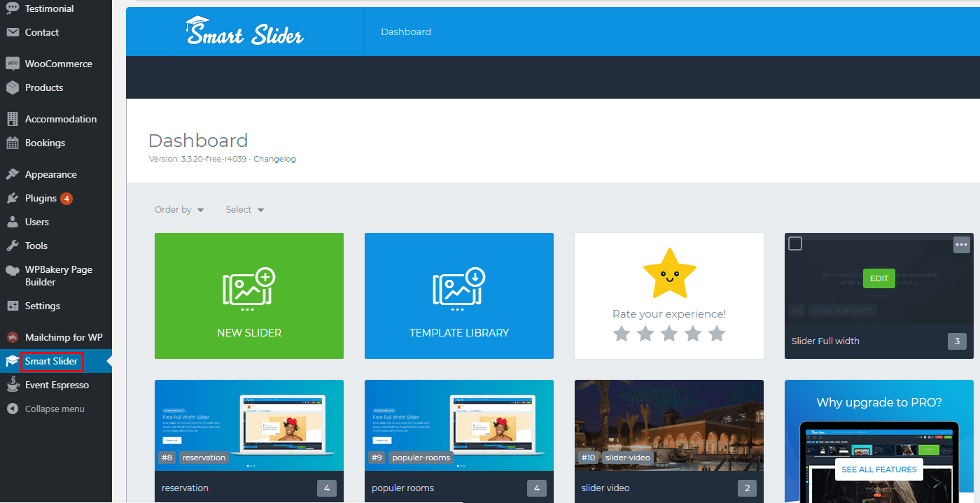This screenshot has height=503, width=980.
Task: Click the New Slider image-plus icon
Action: point(248,288)
